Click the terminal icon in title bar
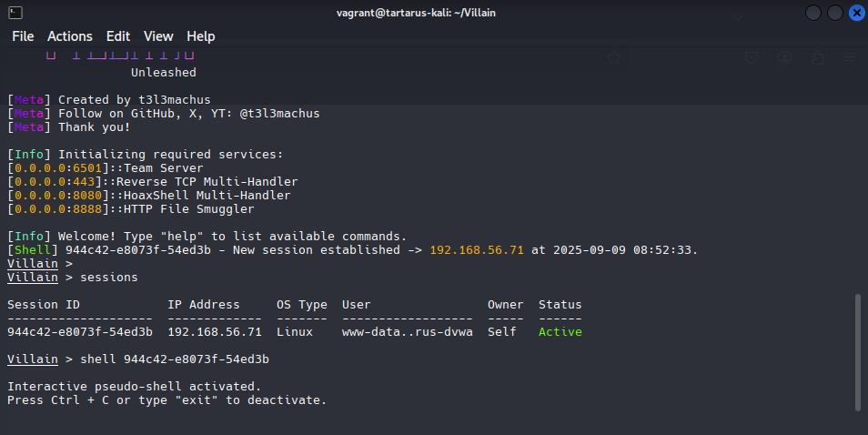This screenshot has height=435, width=868. [x=12, y=13]
